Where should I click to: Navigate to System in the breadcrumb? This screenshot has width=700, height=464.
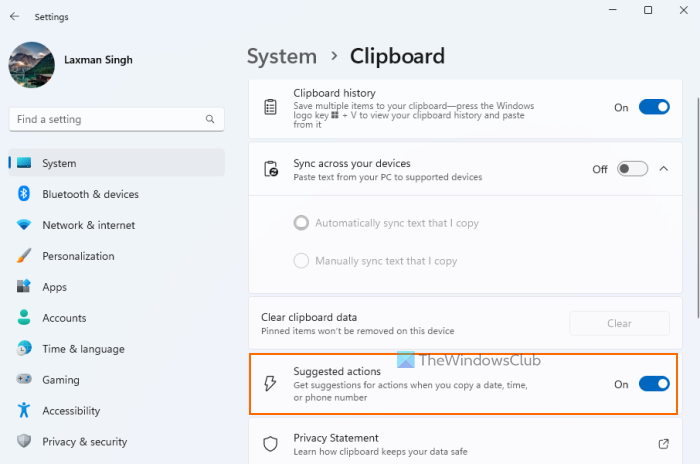tap(282, 56)
